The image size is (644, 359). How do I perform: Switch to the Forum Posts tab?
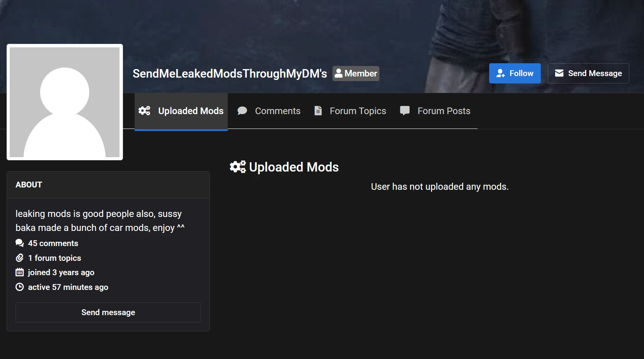pyautogui.click(x=435, y=111)
